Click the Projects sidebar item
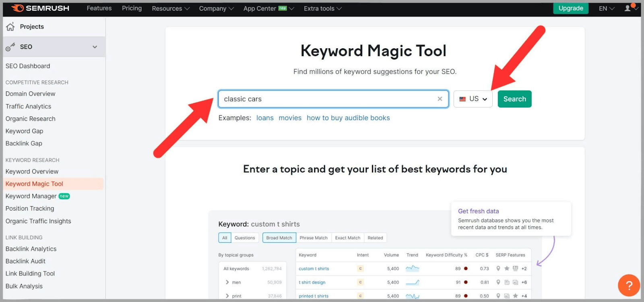 pyautogui.click(x=32, y=27)
